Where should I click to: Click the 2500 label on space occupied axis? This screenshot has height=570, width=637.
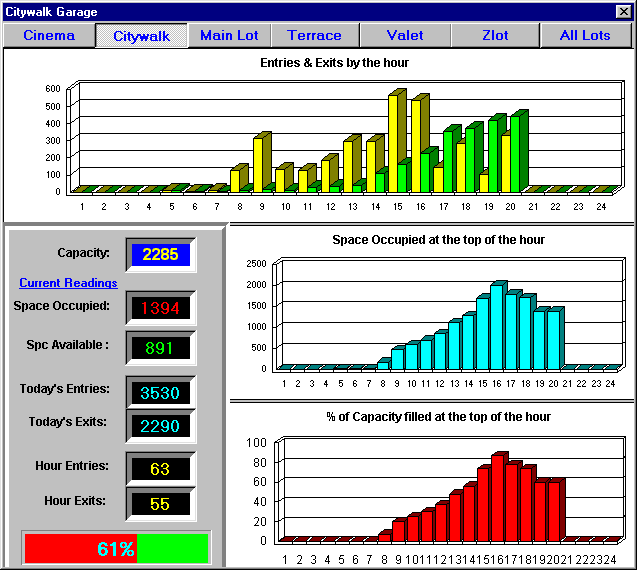256,264
